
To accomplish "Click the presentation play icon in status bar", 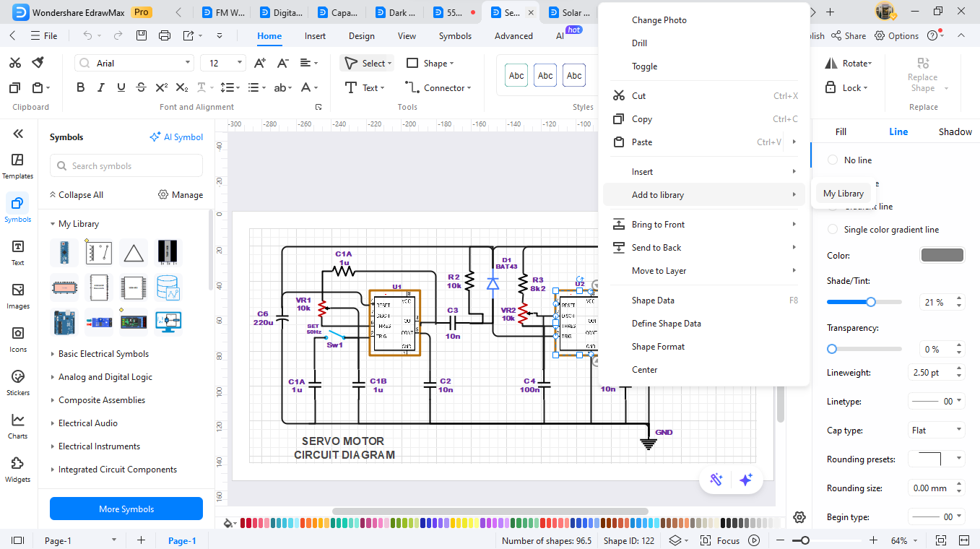I will [x=754, y=540].
